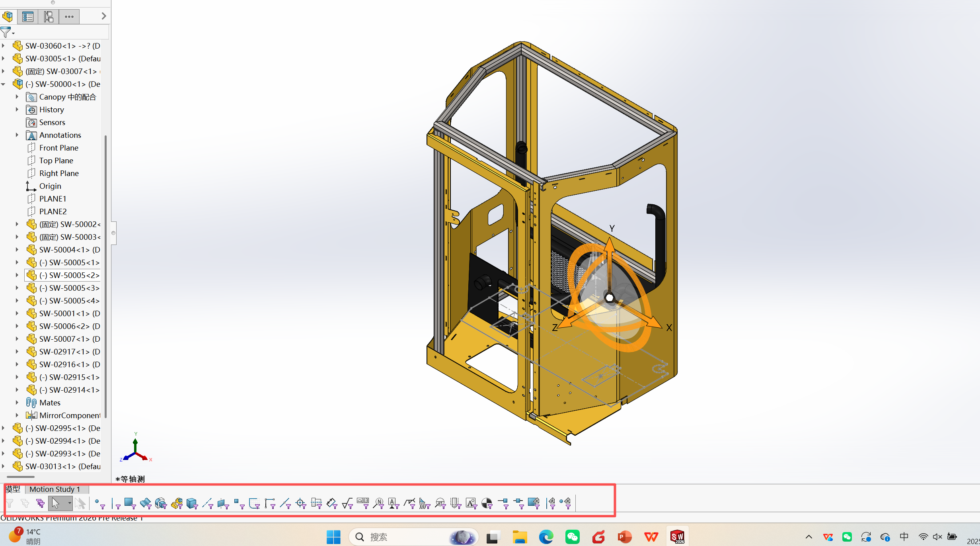Open WeChat from the Windows taskbar

tap(572, 537)
